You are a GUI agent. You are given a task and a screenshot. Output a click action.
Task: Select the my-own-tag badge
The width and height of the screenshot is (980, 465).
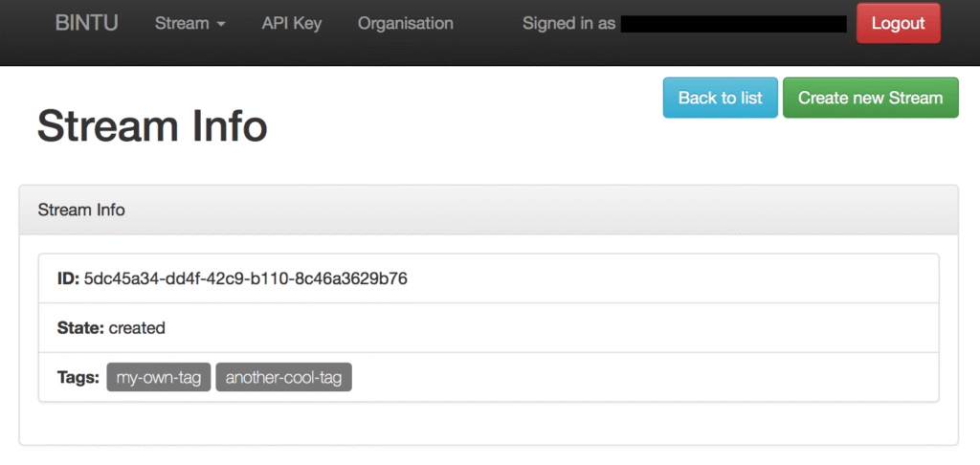coord(158,378)
